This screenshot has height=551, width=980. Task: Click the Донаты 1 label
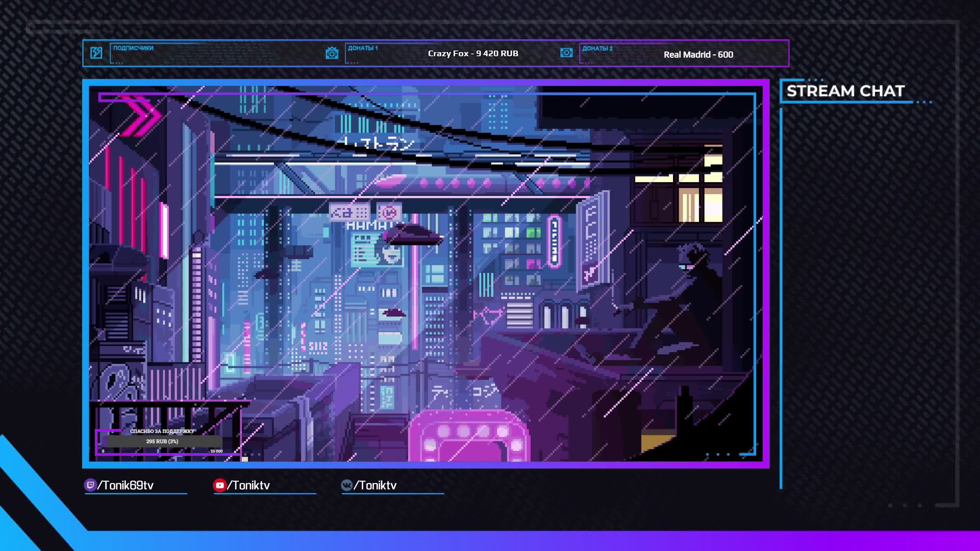363,48
